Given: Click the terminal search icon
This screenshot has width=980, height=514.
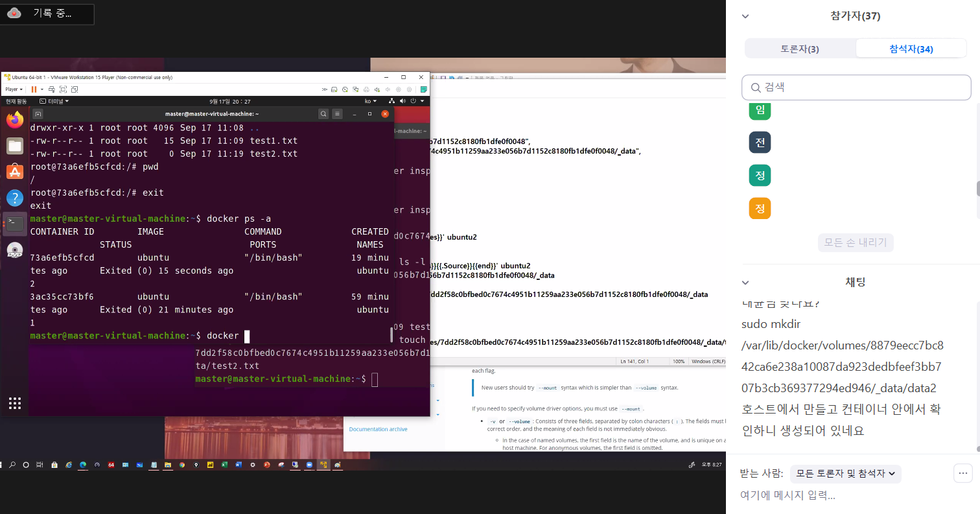Looking at the screenshot, I should (323, 114).
